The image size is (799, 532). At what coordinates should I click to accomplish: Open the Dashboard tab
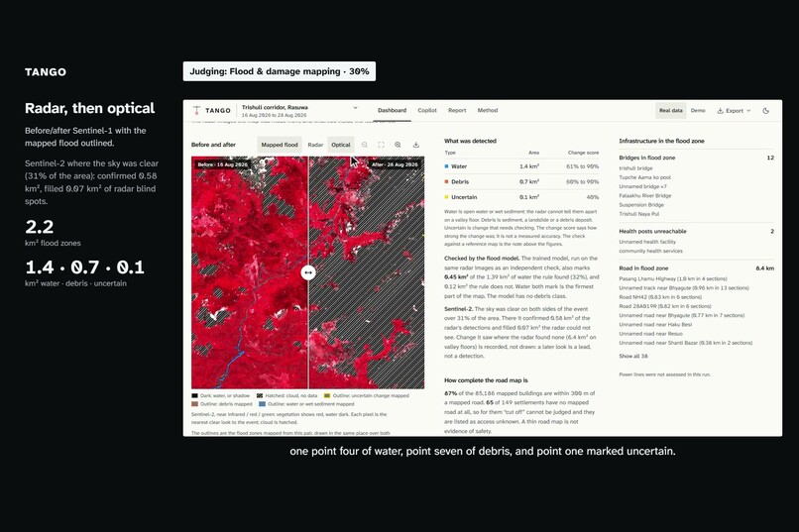point(392,111)
